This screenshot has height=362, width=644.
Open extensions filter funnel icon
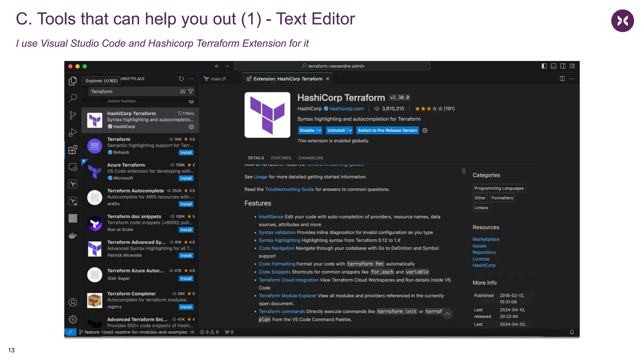[191, 91]
